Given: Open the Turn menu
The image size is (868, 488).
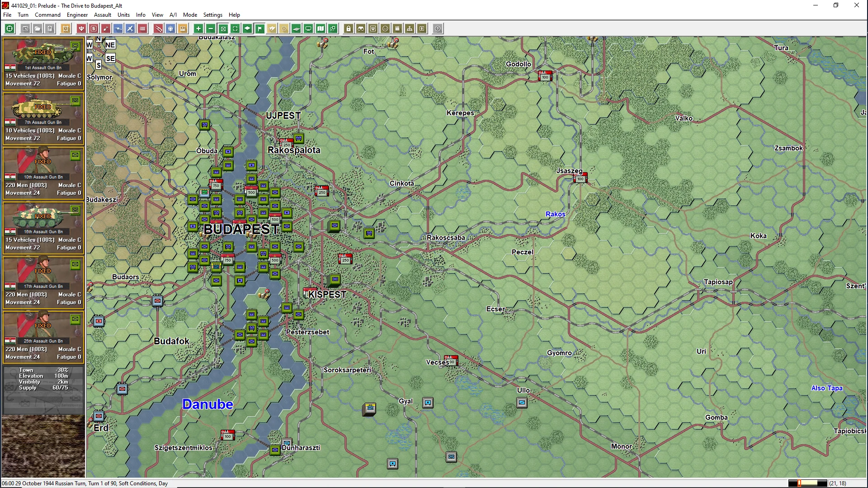Looking at the screenshot, I should pyautogui.click(x=23, y=14).
